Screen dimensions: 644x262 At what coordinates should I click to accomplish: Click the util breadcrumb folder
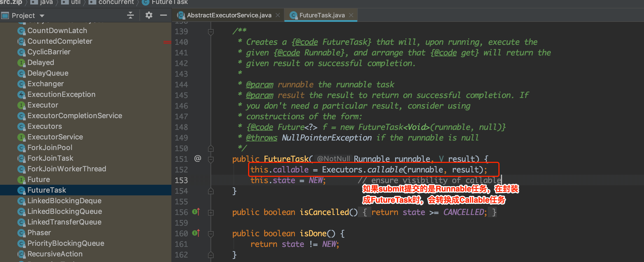[71, 3]
